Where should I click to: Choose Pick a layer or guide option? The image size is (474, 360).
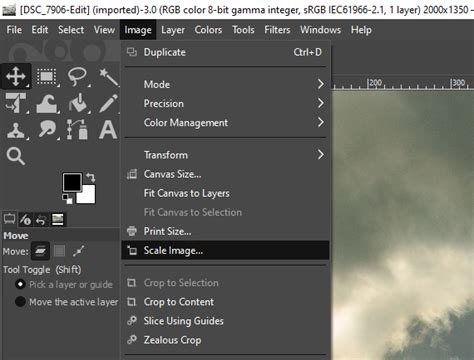point(64,285)
